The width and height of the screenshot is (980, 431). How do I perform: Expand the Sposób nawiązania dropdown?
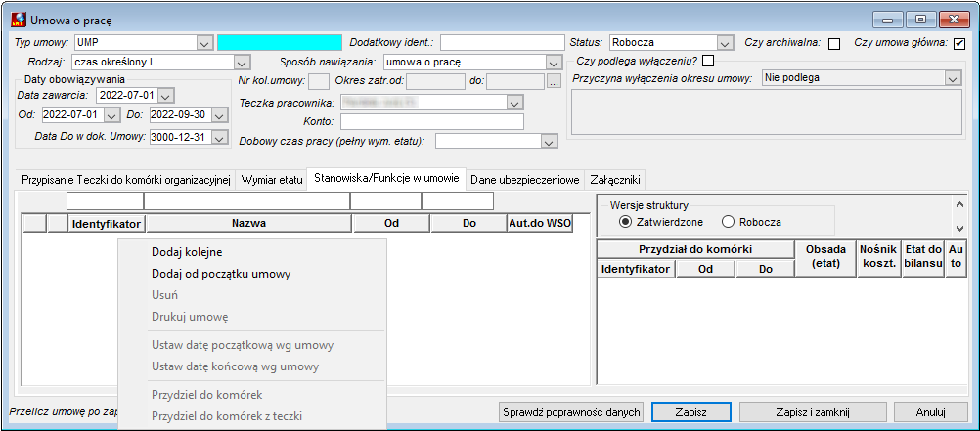pyautogui.click(x=552, y=63)
